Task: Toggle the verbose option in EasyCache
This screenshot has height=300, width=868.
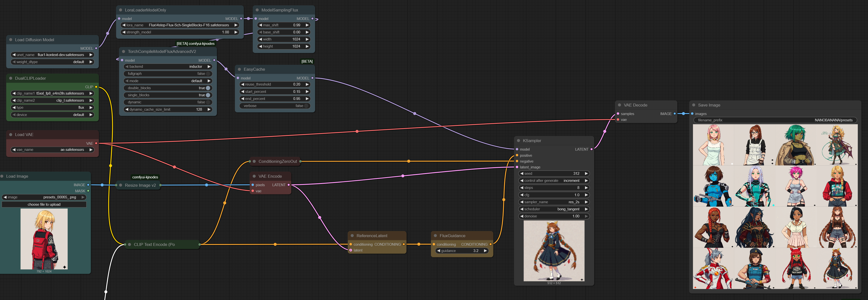Action: tap(306, 106)
